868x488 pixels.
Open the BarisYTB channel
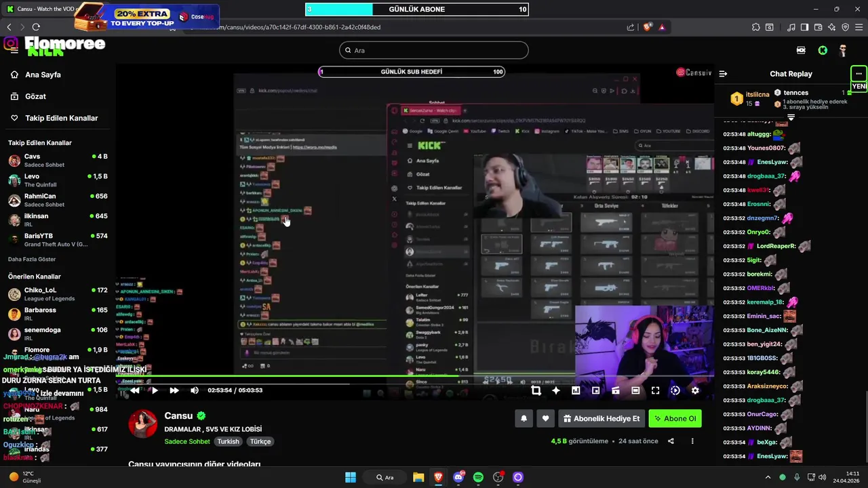(x=58, y=240)
